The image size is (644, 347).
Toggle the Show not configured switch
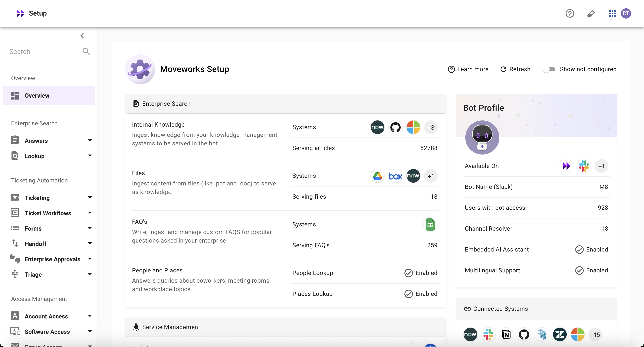point(549,69)
